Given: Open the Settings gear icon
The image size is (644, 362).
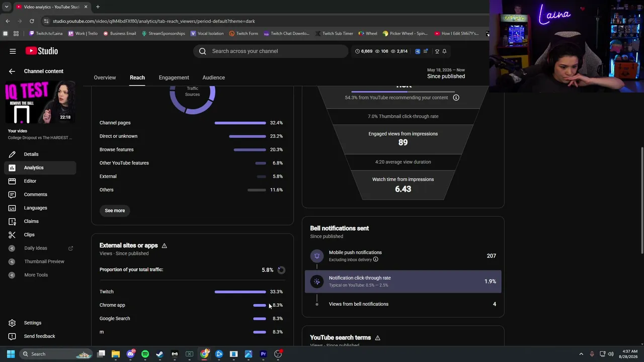Looking at the screenshot, I should 12,323.
